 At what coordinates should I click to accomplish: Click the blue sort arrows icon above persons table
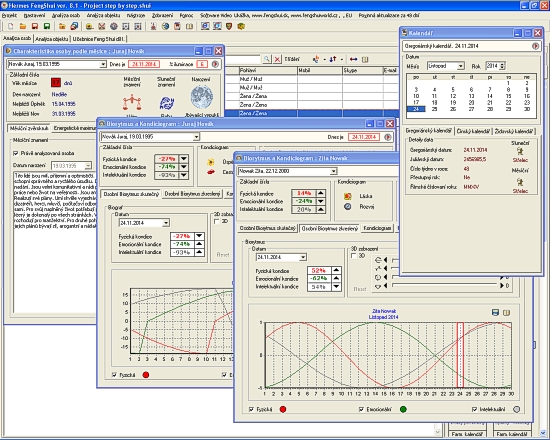(333, 59)
